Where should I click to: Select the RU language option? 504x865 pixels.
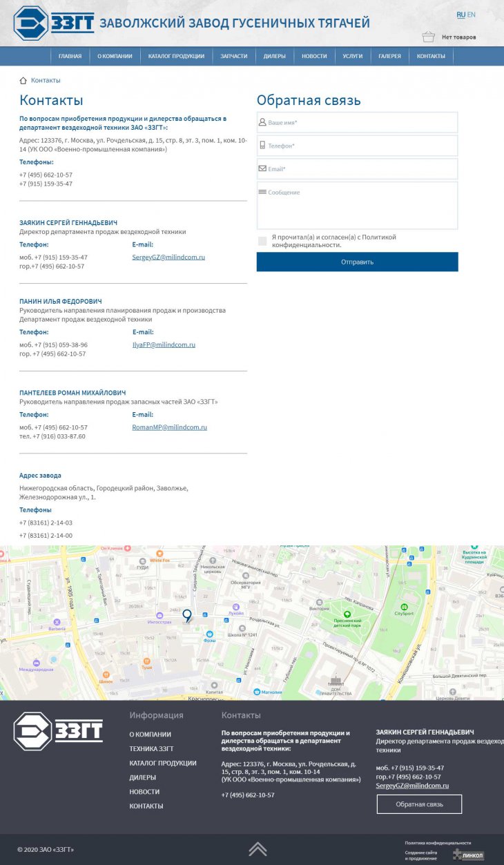pos(461,14)
